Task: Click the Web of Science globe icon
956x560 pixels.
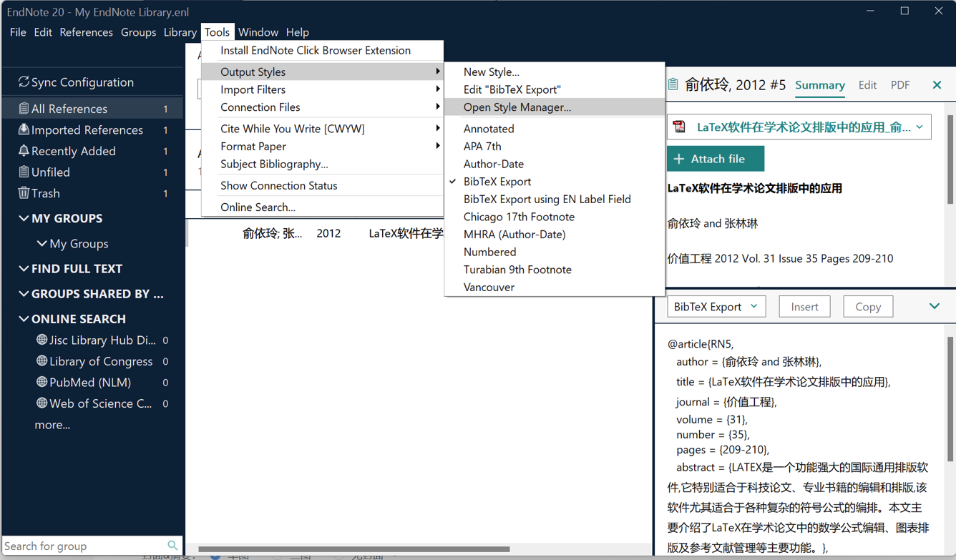Action: point(42,403)
